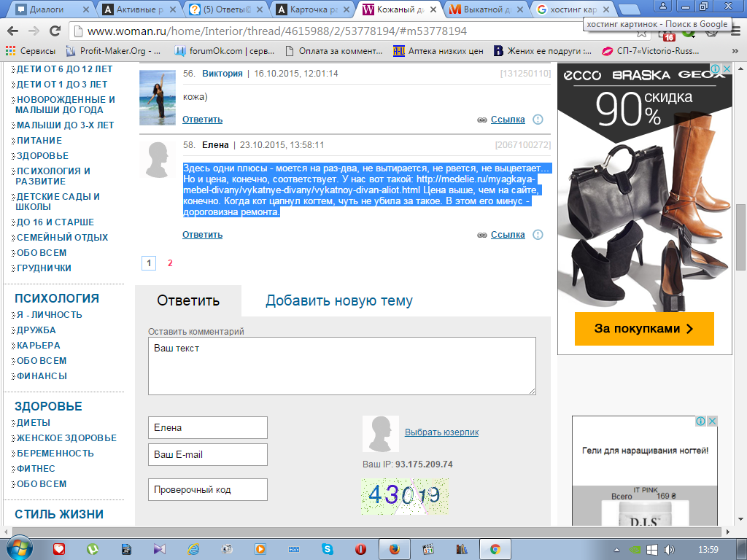Click Выбрать юзерпик link
The height and width of the screenshot is (560, 747).
(441, 432)
